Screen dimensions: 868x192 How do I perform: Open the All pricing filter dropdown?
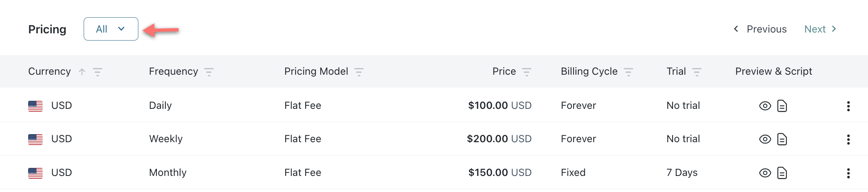111,29
